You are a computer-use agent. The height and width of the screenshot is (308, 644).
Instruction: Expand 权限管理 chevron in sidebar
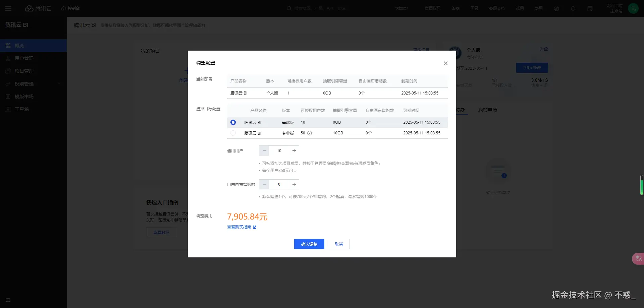(59, 84)
